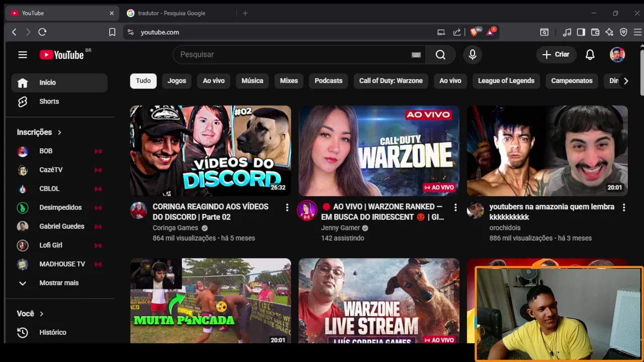The width and height of the screenshot is (644, 362).
Task: Open CBLOL subscription channel
Action: click(x=59, y=189)
